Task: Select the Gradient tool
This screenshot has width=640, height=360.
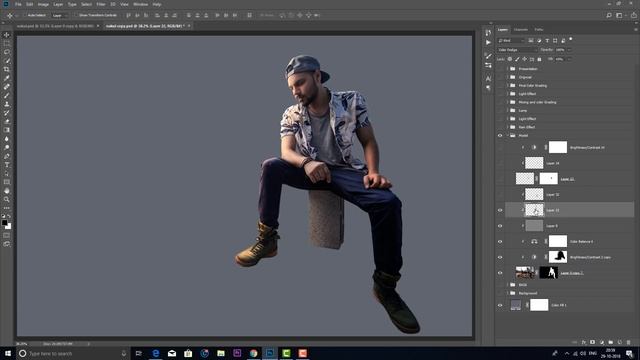Action: 7,130
